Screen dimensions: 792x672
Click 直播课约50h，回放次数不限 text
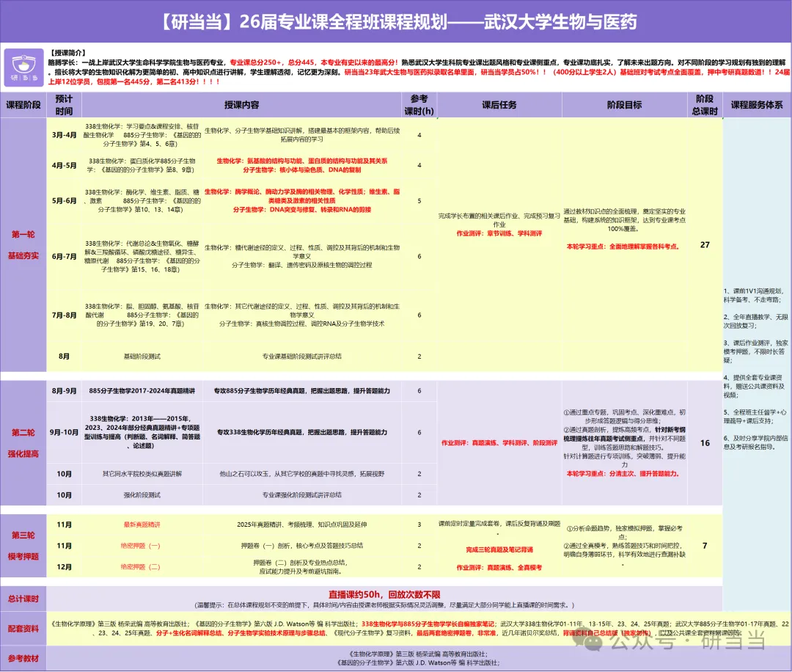384,595
